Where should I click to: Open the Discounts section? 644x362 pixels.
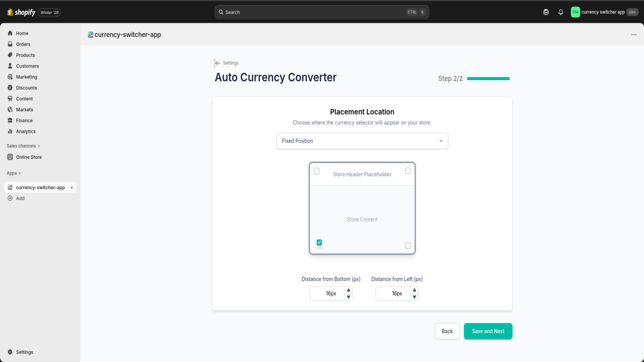tap(27, 88)
